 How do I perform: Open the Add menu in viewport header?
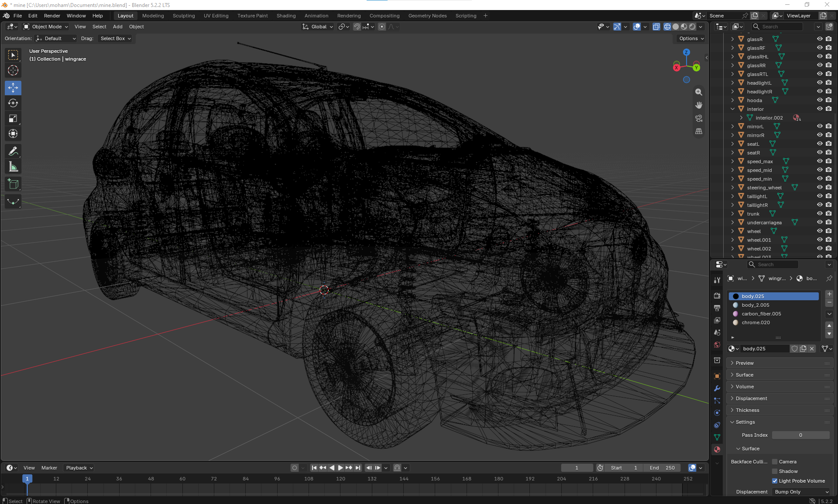click(x=117, y=27)
